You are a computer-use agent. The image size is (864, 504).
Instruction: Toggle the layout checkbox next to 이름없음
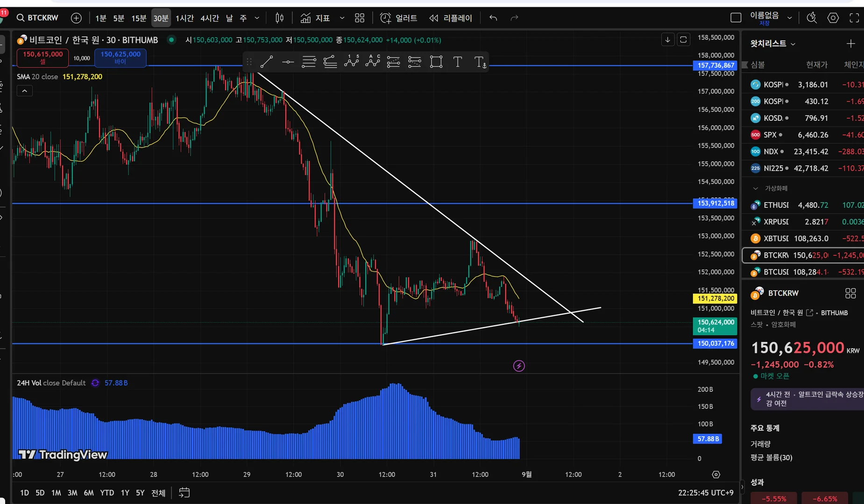click(736, 18)
